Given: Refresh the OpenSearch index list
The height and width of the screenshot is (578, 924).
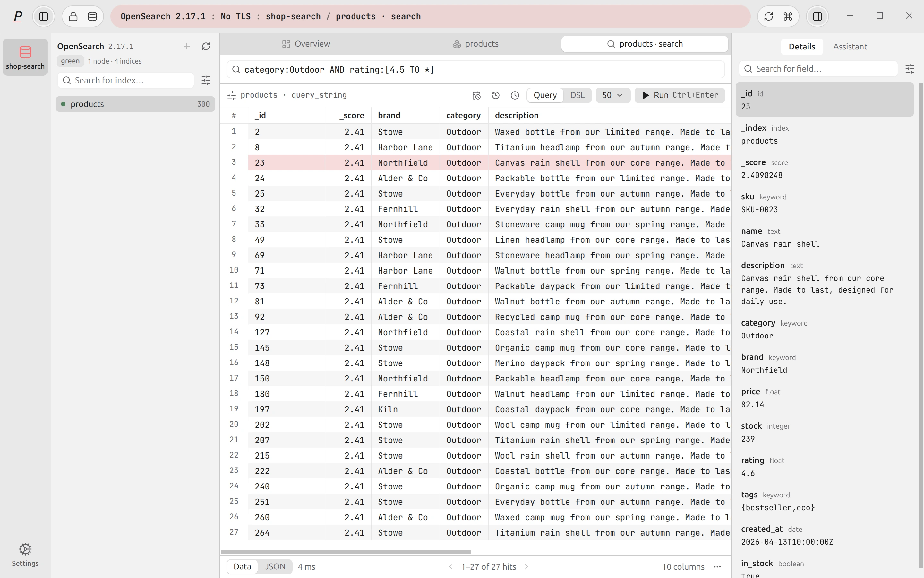Looking at the screenshot, I should pyautogui.click(x=206, y=46).
